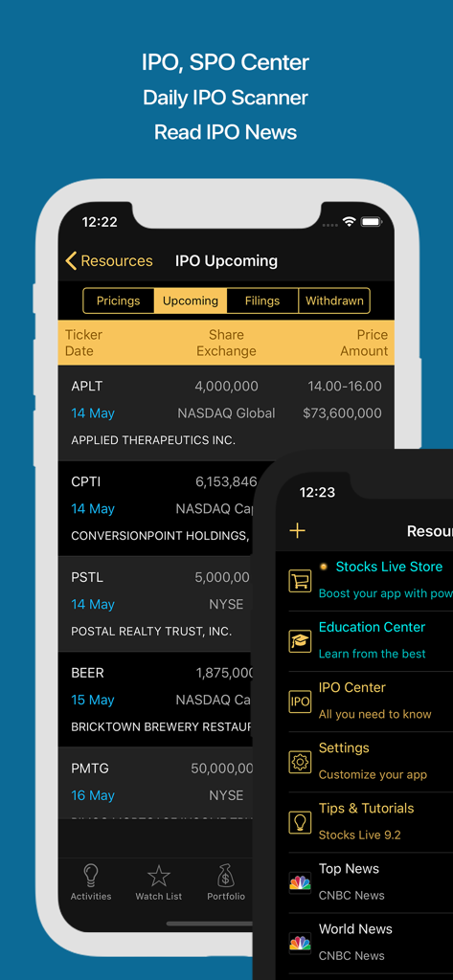This screenshot has width=453, height=980.
Task: Tap the 15 May date for BEER
Action: (x=93, y=700)
